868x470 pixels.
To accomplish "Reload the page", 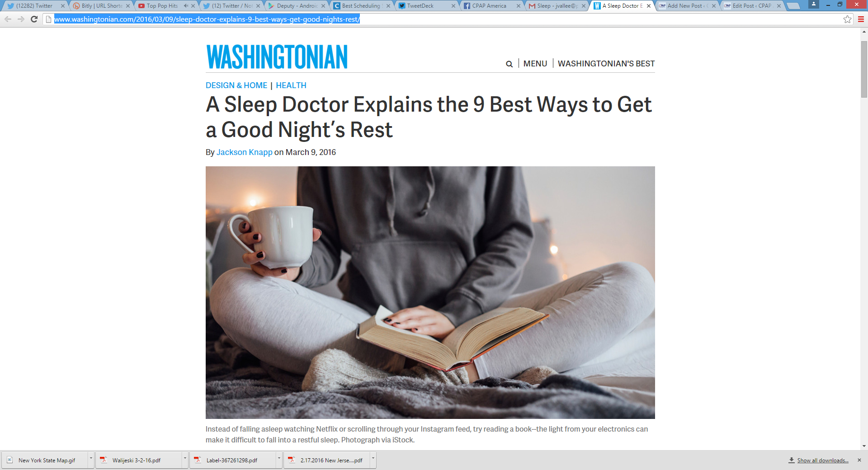I will [x=34, y=19].
